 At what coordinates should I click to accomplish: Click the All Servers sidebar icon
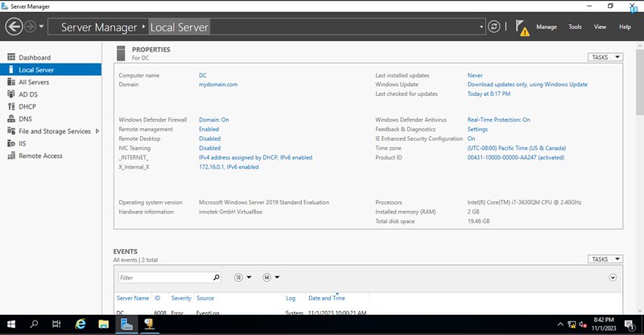(11, 82)
